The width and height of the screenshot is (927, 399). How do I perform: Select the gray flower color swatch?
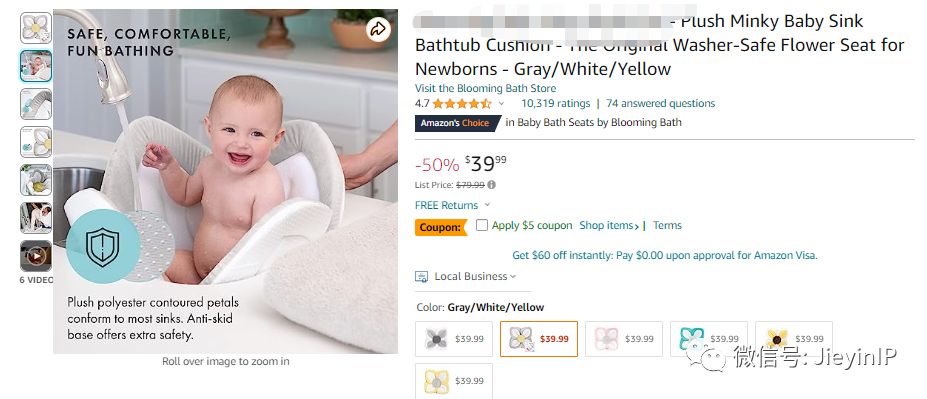pyautogui.click(x=453, y=339)
